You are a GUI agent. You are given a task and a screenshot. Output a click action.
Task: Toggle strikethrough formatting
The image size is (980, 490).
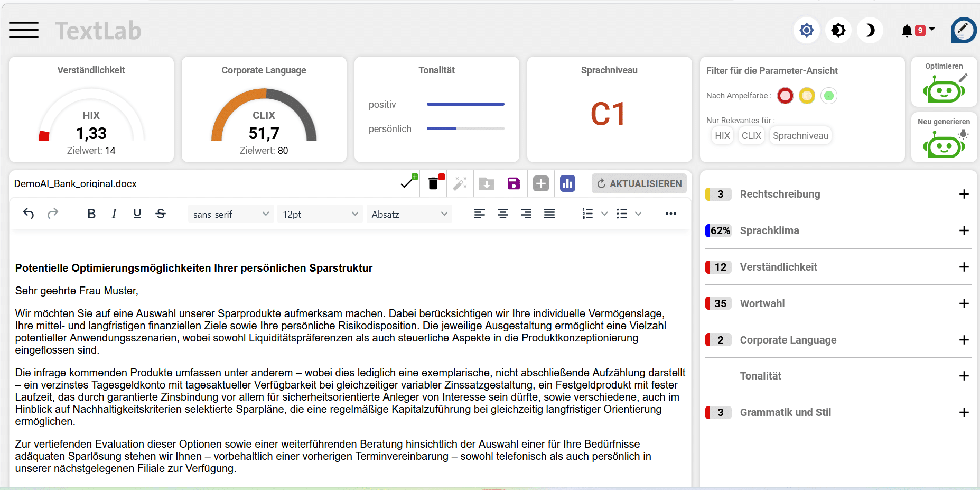tap(161, 214)
